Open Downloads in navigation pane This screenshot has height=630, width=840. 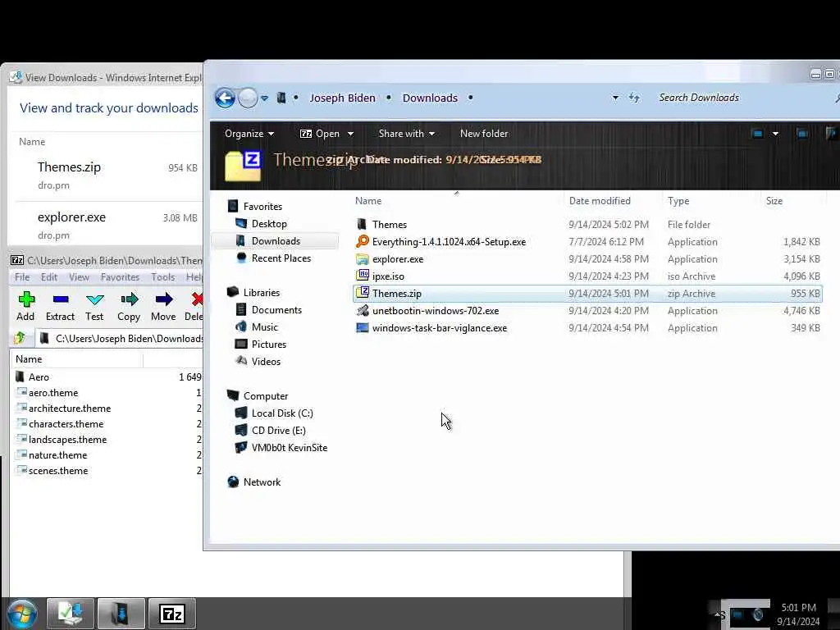click(x=276, y=240)
